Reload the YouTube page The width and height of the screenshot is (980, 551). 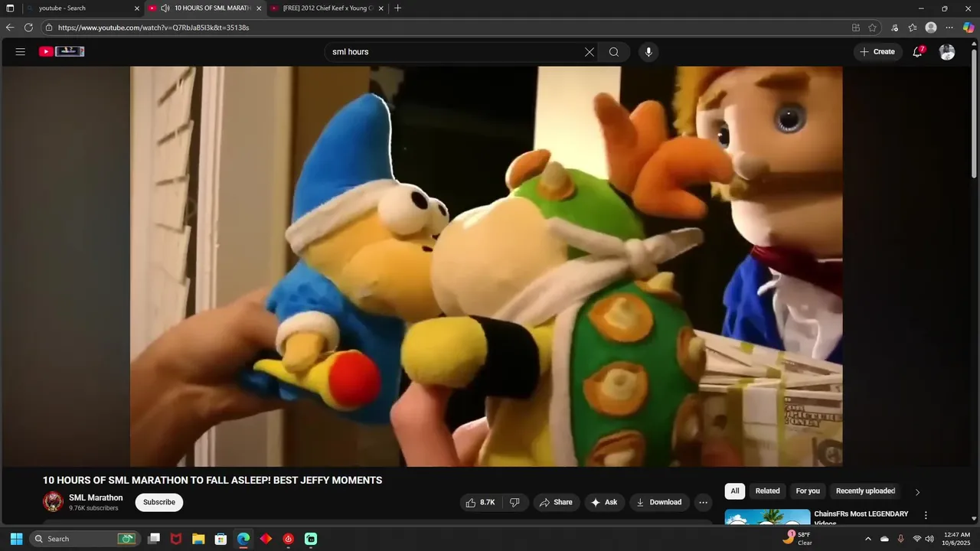click(x=28, y=28)
